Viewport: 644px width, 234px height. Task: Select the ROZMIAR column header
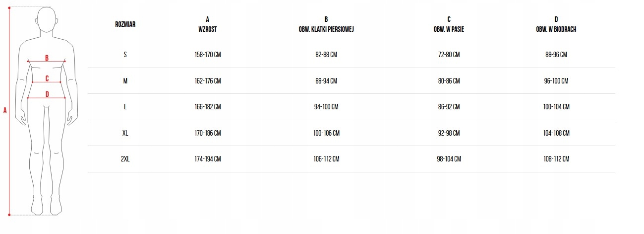[125, 24]
